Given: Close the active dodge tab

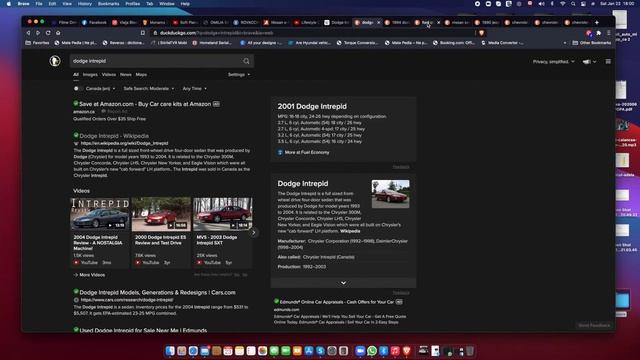Looking at the screenshot, I should (x=378, y=22).
